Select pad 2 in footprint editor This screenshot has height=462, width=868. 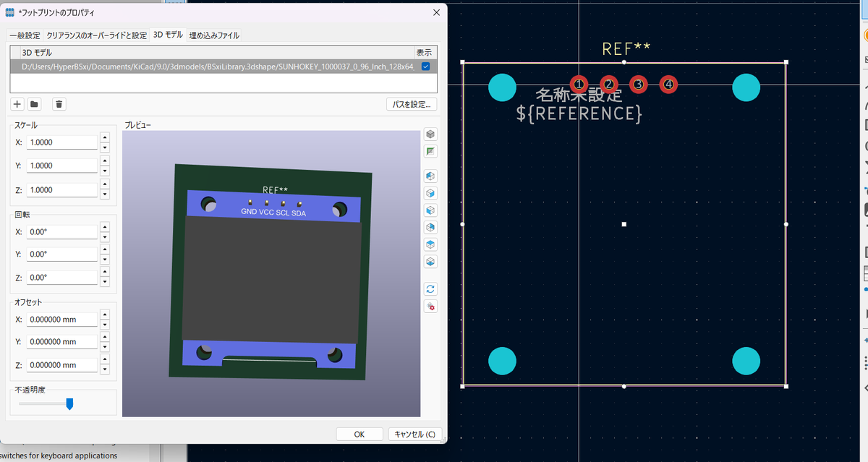point(609,85)
